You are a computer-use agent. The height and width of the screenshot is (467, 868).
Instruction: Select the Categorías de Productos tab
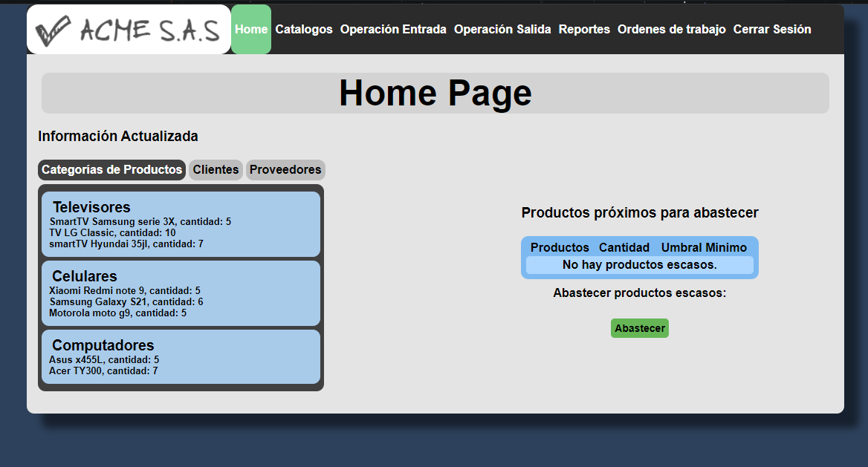[x=111, y=170]
